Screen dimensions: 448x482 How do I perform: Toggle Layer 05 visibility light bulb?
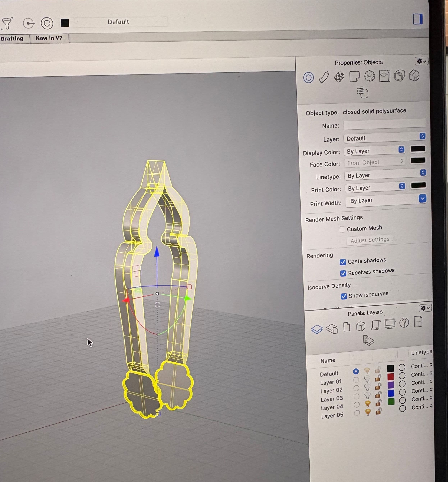368,412
